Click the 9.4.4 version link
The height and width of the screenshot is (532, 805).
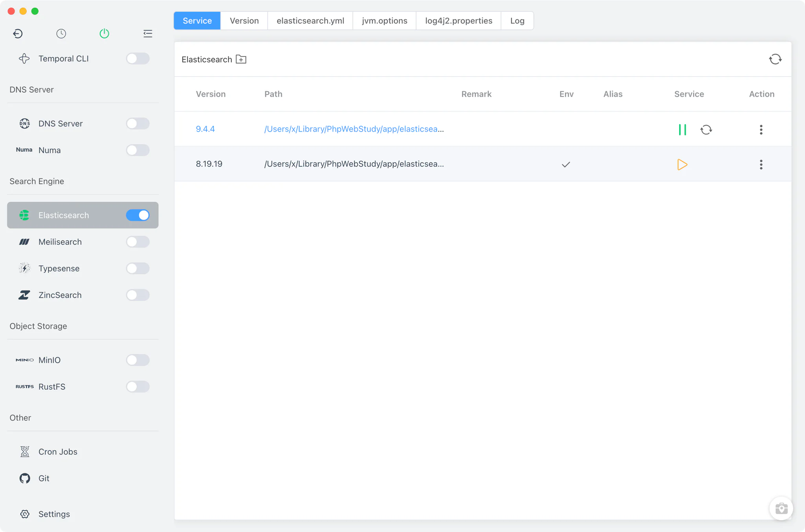click(205, 129)
